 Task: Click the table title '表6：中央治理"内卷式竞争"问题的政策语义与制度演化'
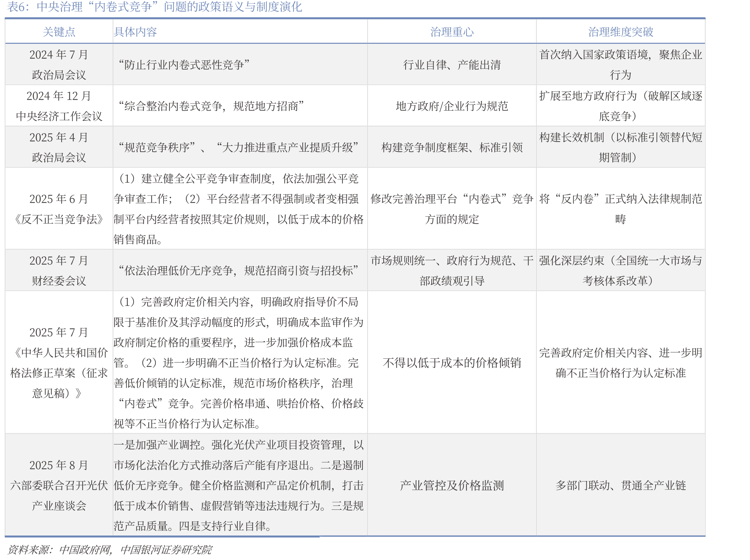pos(154,7)
